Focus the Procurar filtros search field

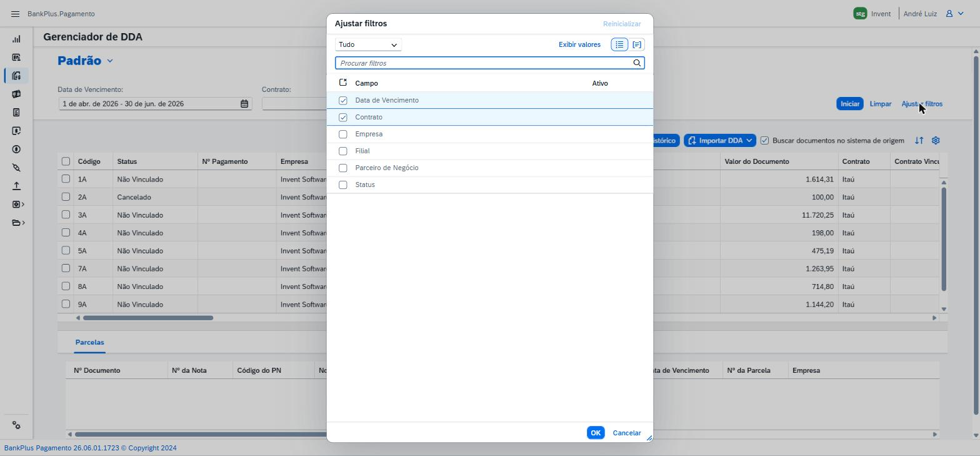click(x=485, y=63)
